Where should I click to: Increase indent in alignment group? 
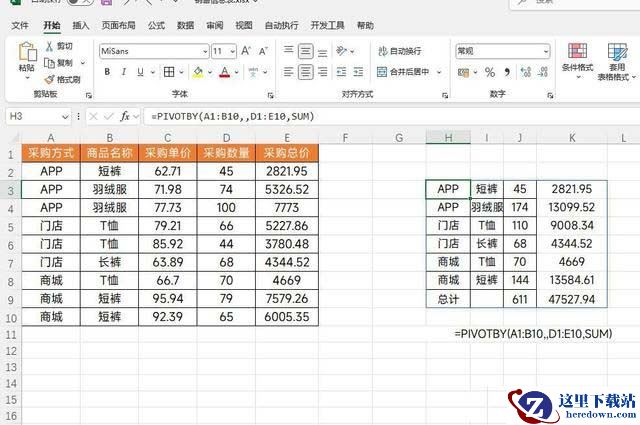[x=358, y=72]
